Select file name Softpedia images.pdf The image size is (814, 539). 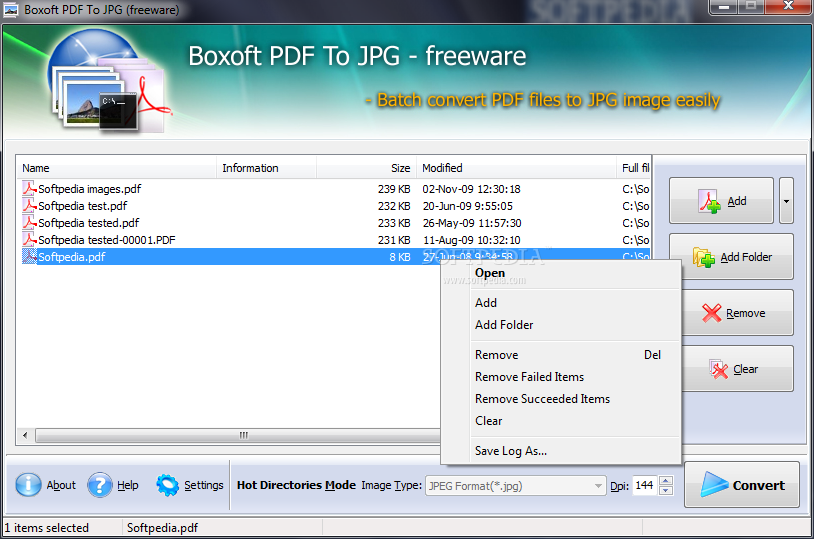89,189
